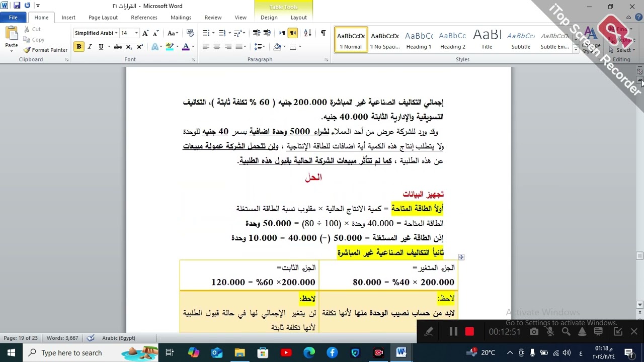644x362 pixels.
Task: Apply the No Spacing style
Action: point(385,40)
